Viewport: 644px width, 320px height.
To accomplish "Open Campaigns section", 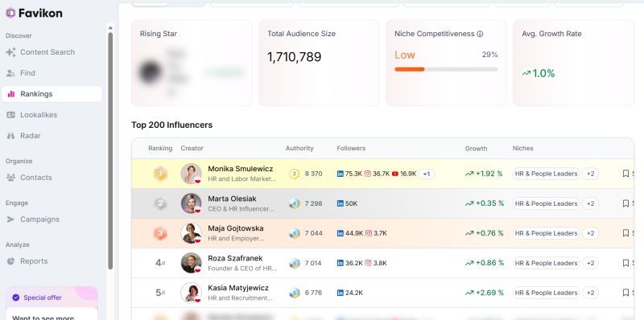I will (x=33, y=219).
